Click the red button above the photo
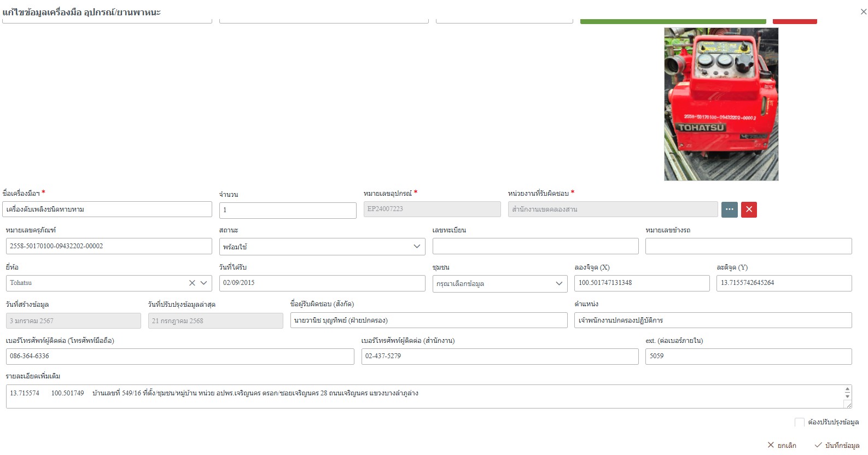The image size is (868, 455). [x=795, y=21]
